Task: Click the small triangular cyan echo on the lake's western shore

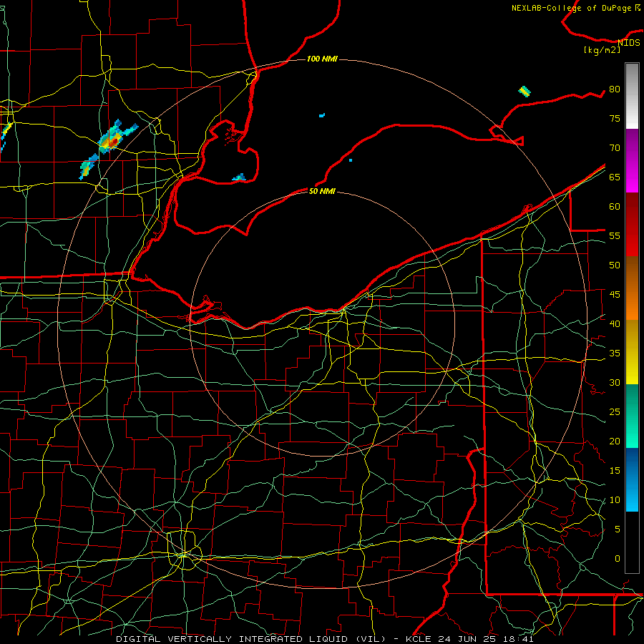Action: [239, 177]
